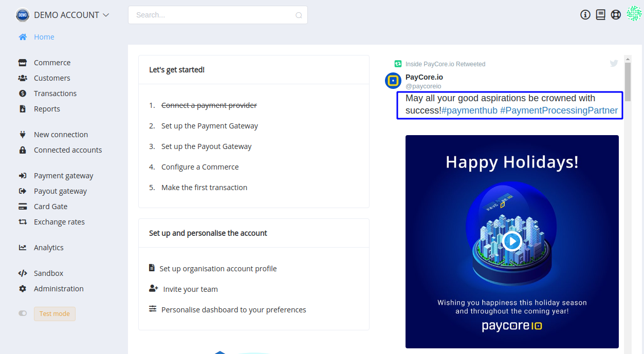Viewport: 644px width, 354px height.
Task: Select Reports in the sidebar
Action: point(47,109)
